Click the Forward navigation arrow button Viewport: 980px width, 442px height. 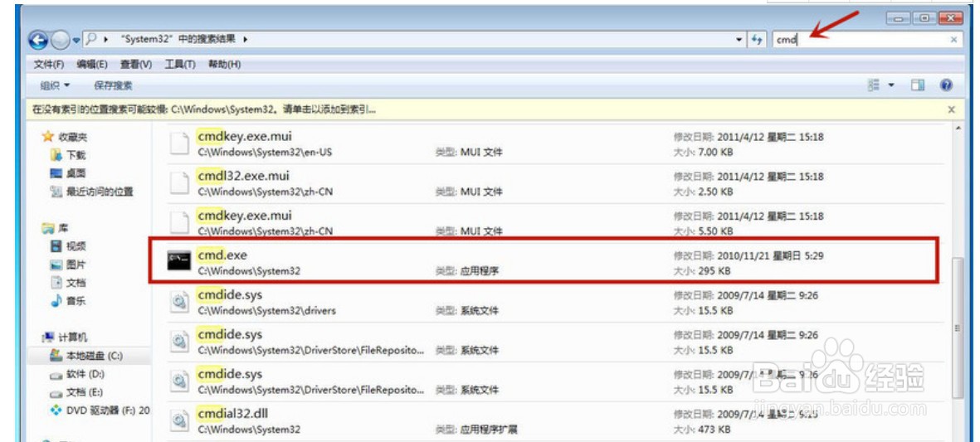(61, 40)
